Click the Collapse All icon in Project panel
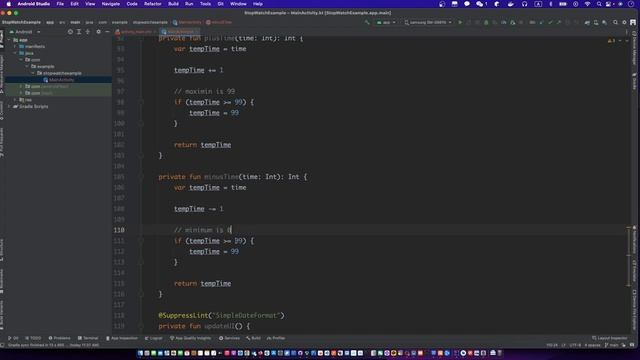This screenshot has width=640, height=360. pos(87,31)
